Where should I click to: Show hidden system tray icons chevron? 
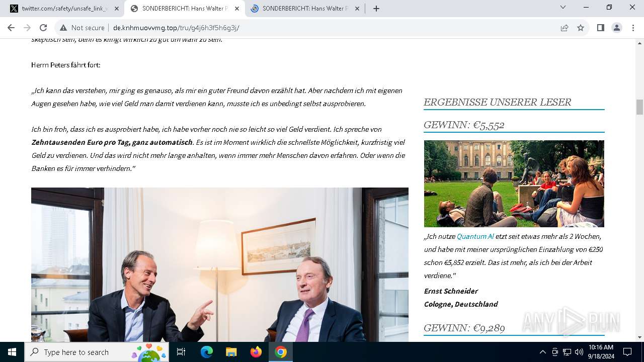[542, 352]
